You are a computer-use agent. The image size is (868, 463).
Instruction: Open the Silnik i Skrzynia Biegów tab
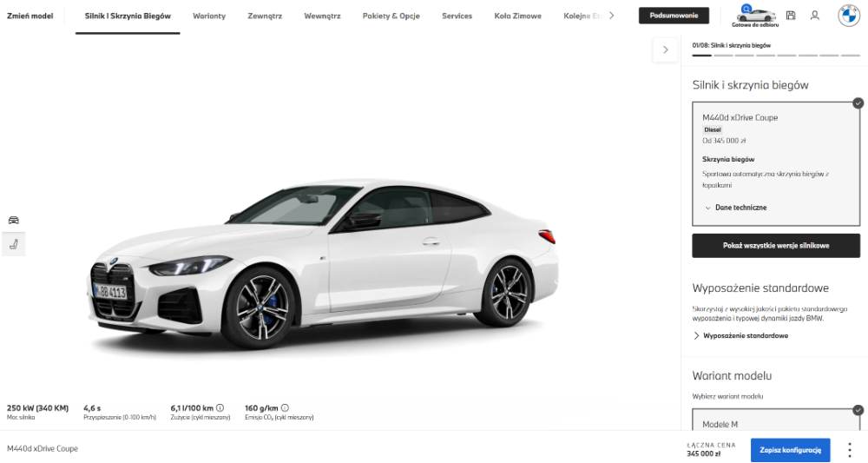[x=128, y=16]
